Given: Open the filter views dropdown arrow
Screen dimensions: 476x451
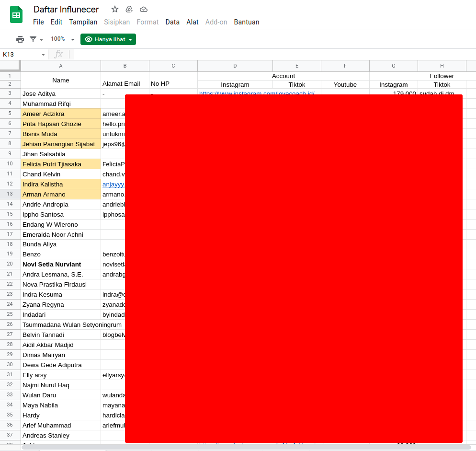Looking at the screenshot, I should coord(41,40).
